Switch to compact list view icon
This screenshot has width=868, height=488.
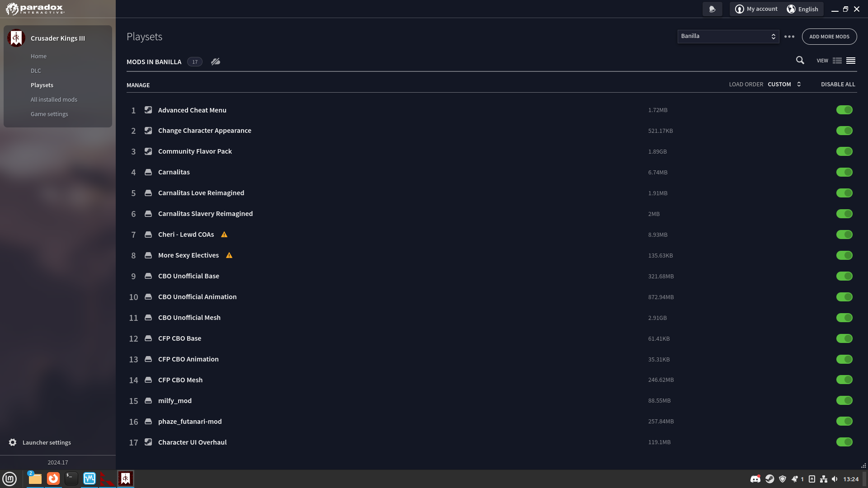coord(851,61)
